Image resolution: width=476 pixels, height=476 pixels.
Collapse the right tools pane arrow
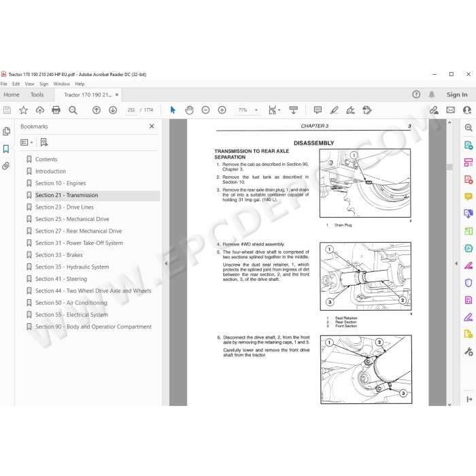(456, 264)
